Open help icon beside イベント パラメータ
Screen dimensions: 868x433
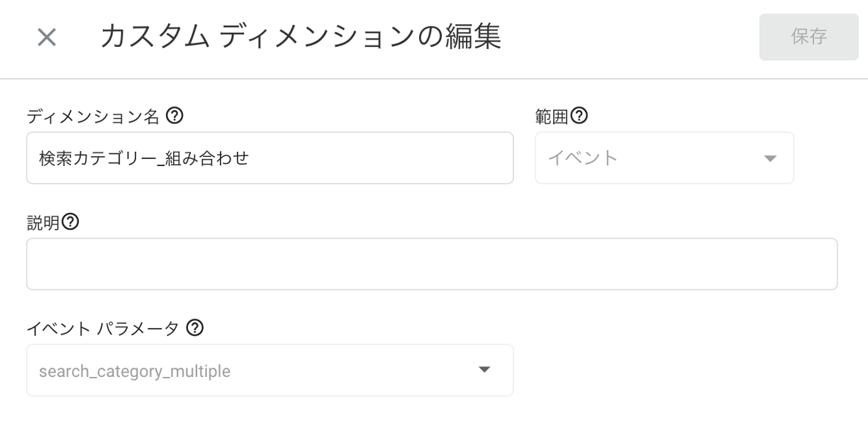pyautogui.click(x=195, y=328)
